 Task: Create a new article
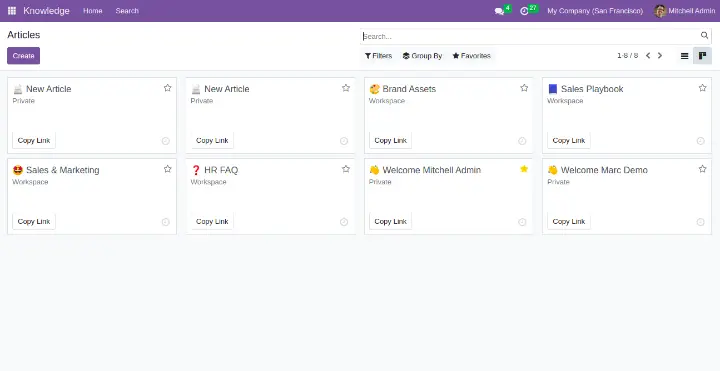pos(23,56)
